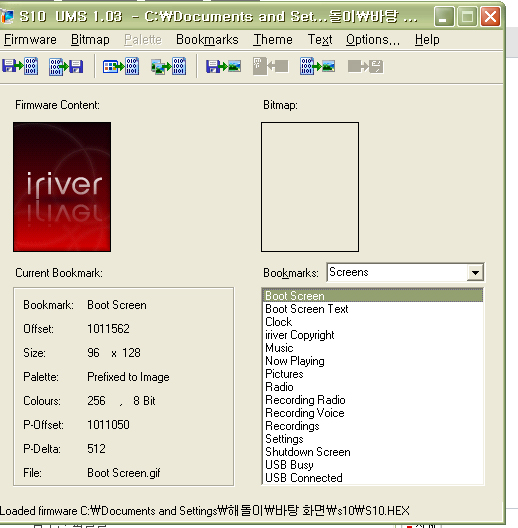Click the import bitmap into firmware toolbar icon

pyautogui.click(x=168, y=66)
